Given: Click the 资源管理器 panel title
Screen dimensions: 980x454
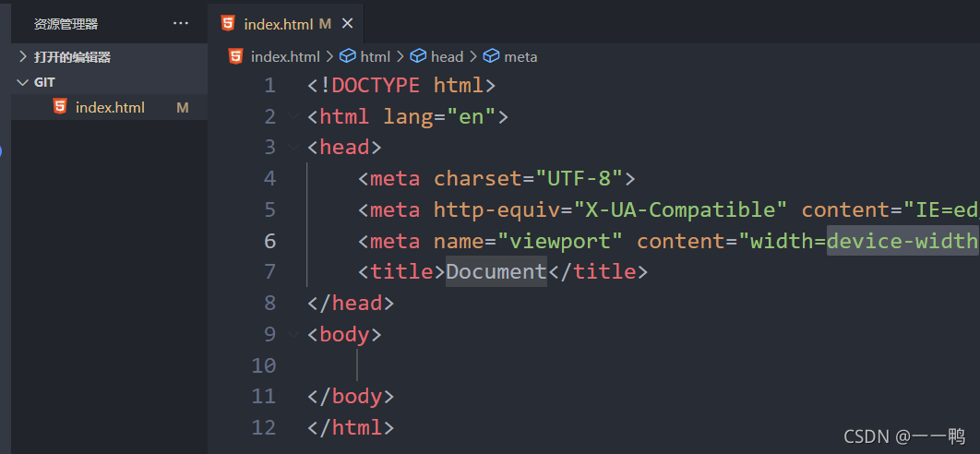Looking at the screenshot, I should 66,24.
